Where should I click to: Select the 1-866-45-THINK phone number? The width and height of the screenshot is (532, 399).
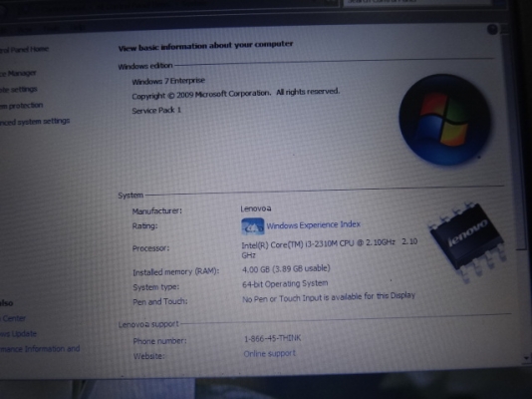(272, 338)
